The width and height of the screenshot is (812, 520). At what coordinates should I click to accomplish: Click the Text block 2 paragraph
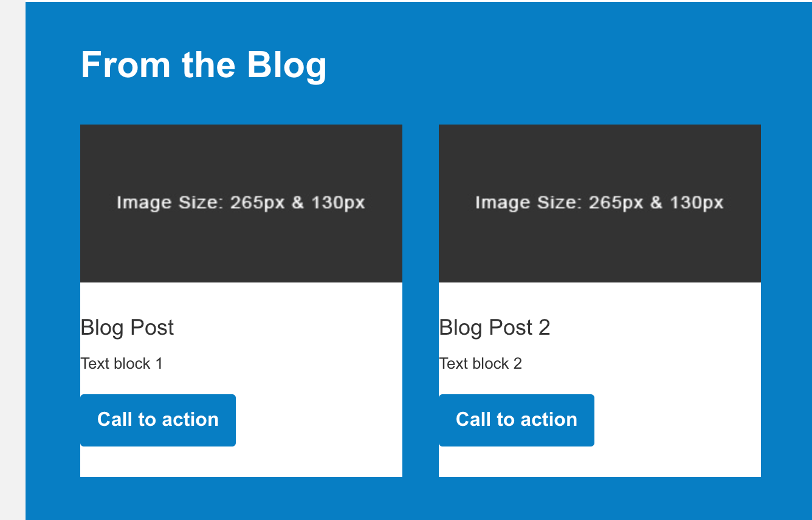click(x=480, y=363)
